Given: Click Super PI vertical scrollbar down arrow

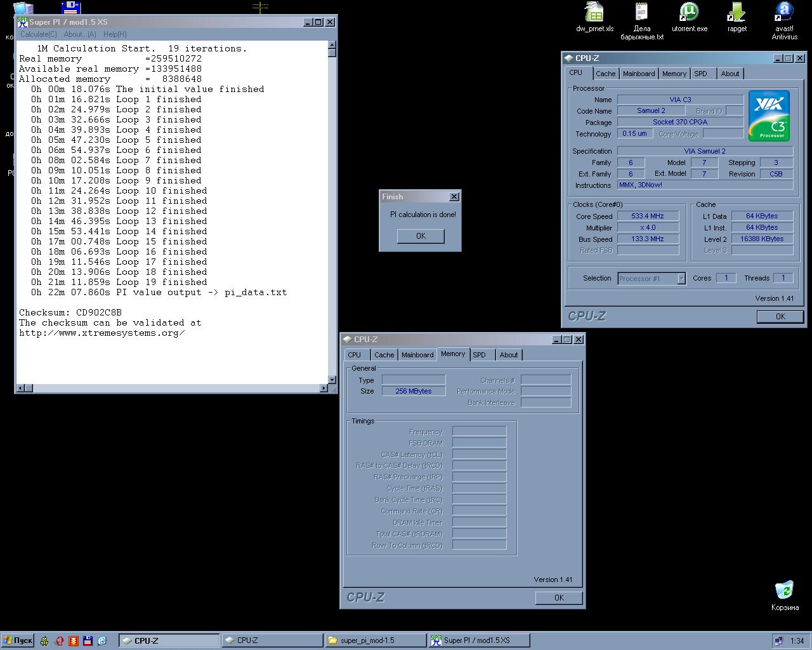Looking at the screenshot, I should click(x=332, y=380).
